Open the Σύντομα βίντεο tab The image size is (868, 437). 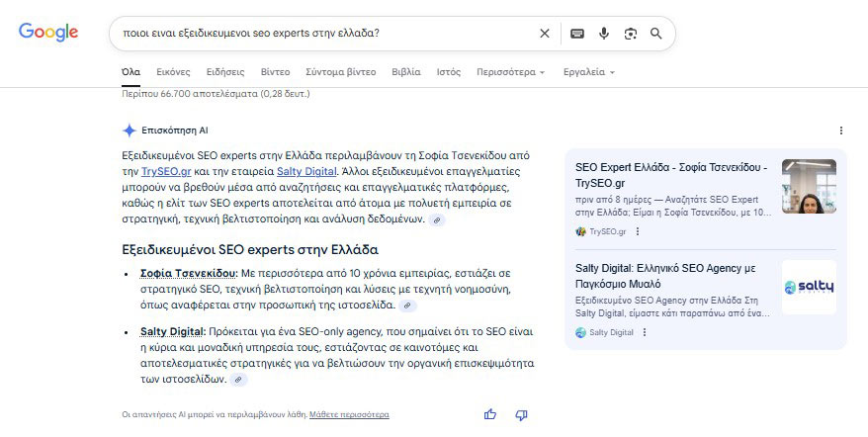(x=340, y=72)
